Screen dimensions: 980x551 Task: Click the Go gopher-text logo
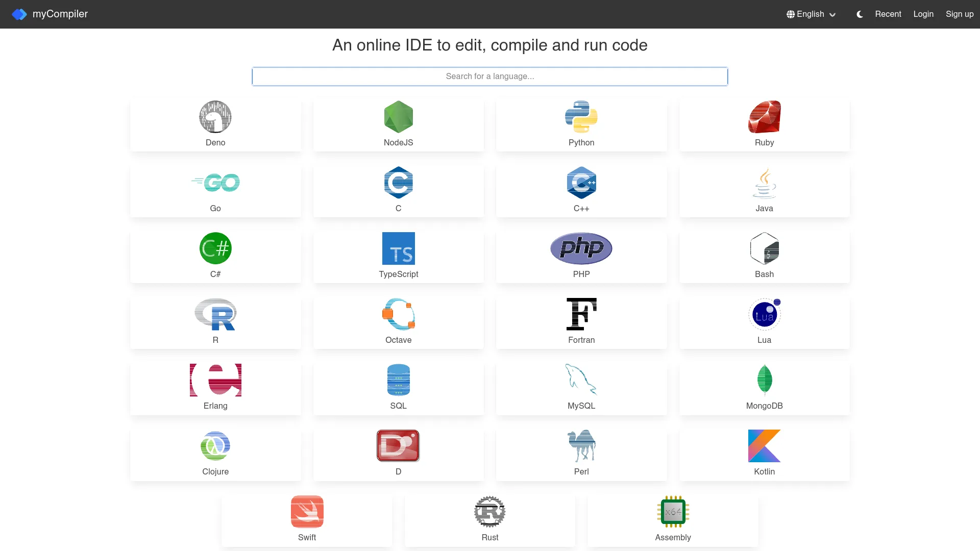click(215, 183)
